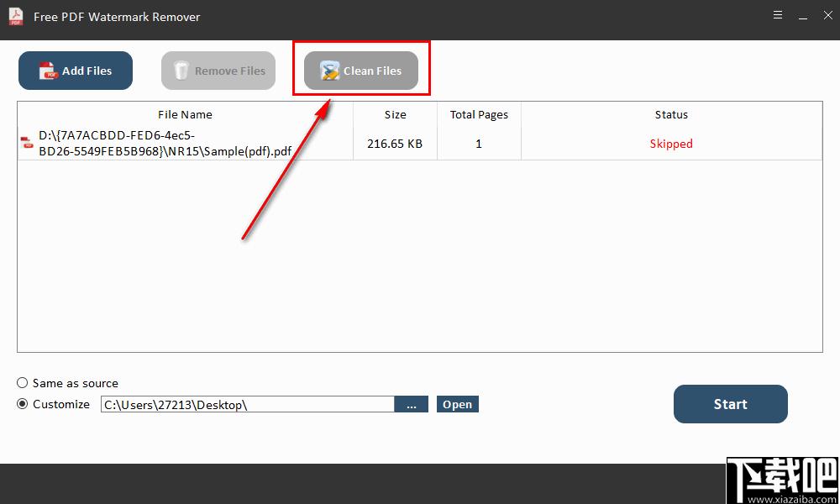The height and width of the screenshot is (504, 840).
Task: Click the 216.65 KB size cell
Action: pyautogui.click(x=395, y=144)
